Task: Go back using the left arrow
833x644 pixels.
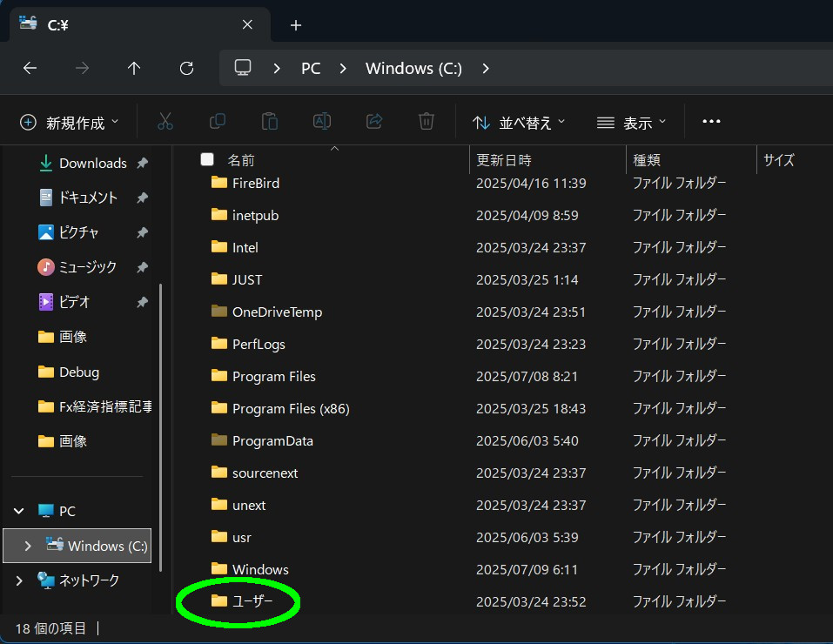Action: (x=30, y=68)
